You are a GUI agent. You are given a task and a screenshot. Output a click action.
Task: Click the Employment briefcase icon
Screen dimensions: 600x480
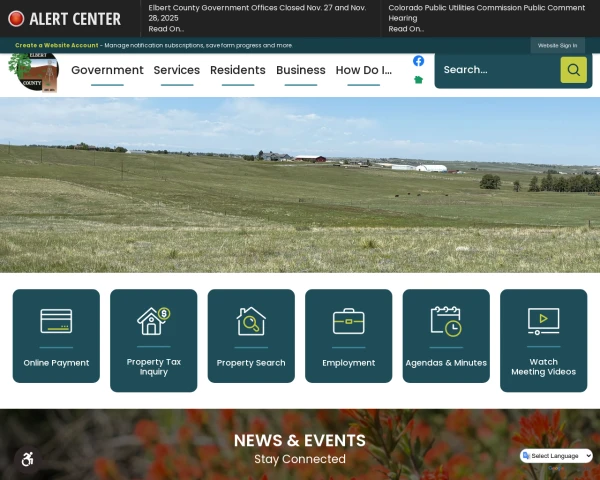point(348,321)
